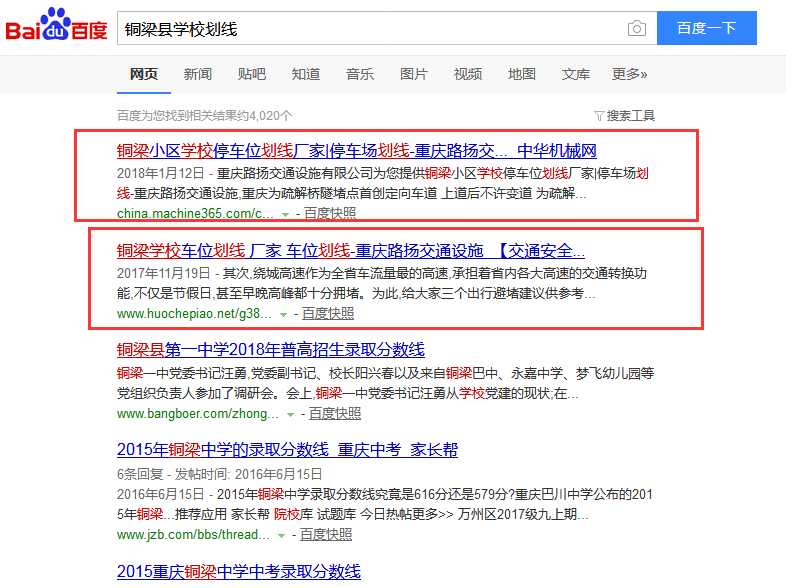
Task: Click the search tools filter icon
Action: (x=599, y=116)
